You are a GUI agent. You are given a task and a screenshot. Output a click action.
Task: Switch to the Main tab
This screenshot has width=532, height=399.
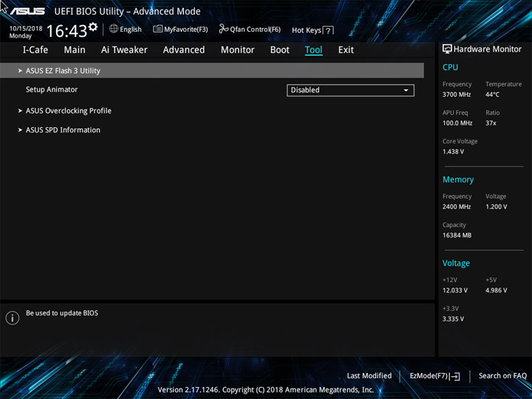coord(75,50)
